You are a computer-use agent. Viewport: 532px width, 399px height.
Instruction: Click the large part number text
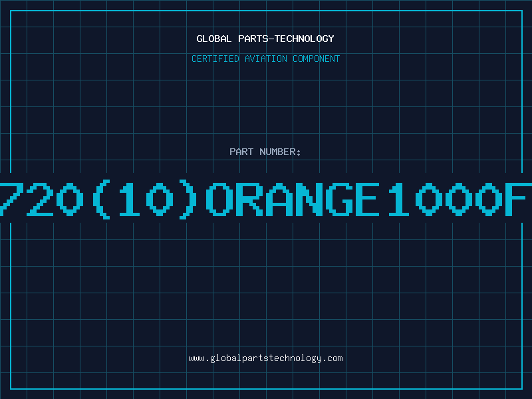[266, 199]
